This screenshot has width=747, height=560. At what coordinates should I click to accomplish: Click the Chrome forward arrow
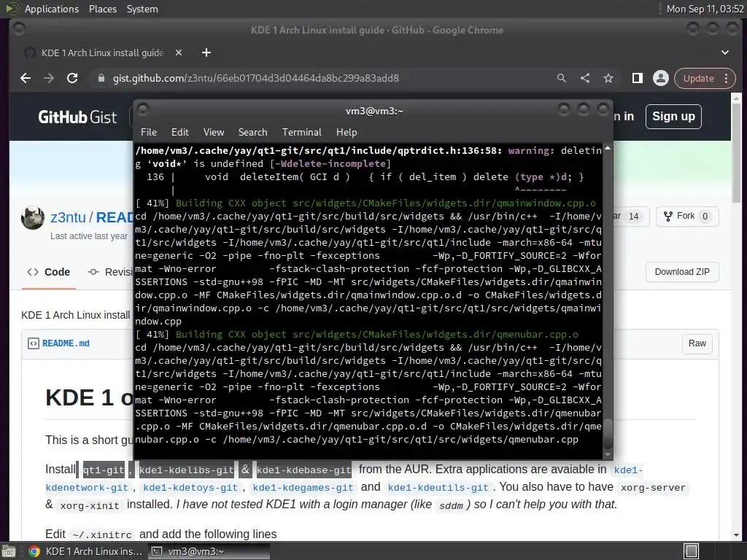49,78
